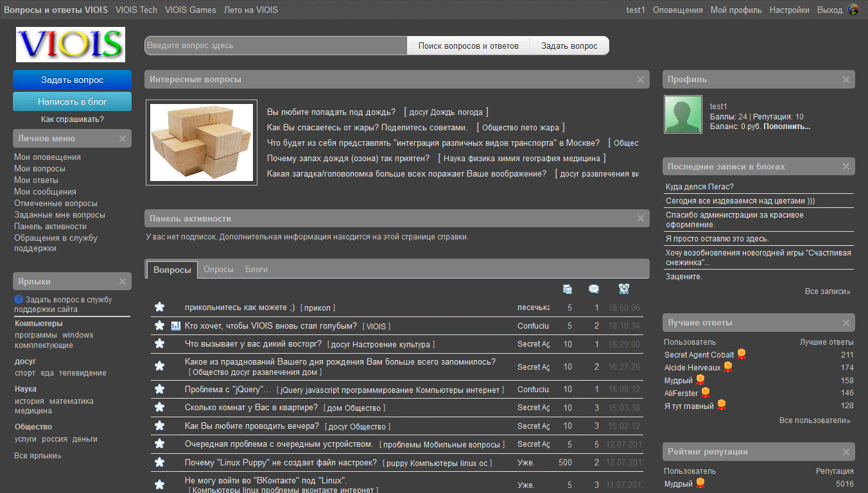868x493 pixels.
Task: Close the Лучшие ответы panel
Action: [x=846, y=323]
